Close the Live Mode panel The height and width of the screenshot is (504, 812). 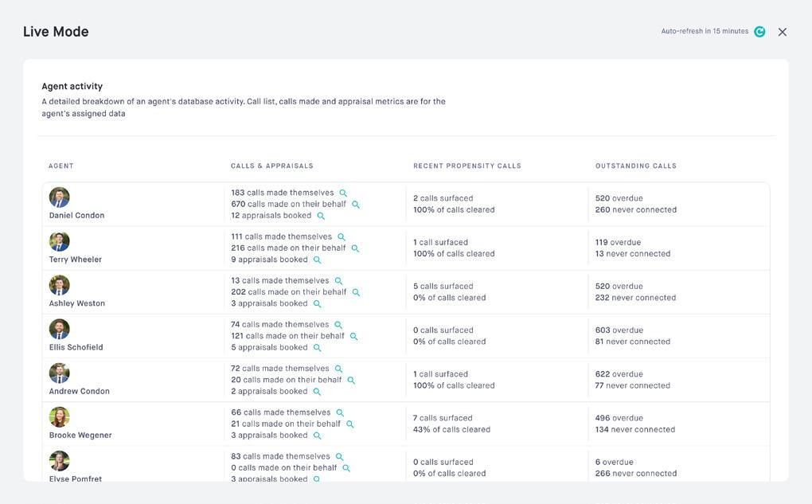tap(783, 32)
